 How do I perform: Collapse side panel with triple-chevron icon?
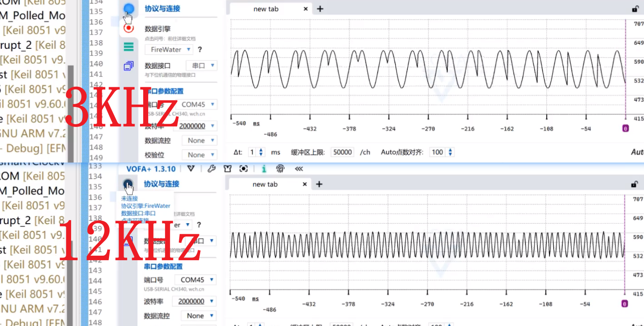tap(299, 169)
